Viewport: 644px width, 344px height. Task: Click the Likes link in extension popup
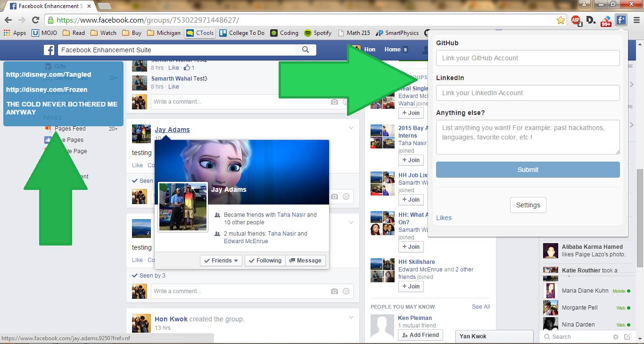tap(444, 218)
